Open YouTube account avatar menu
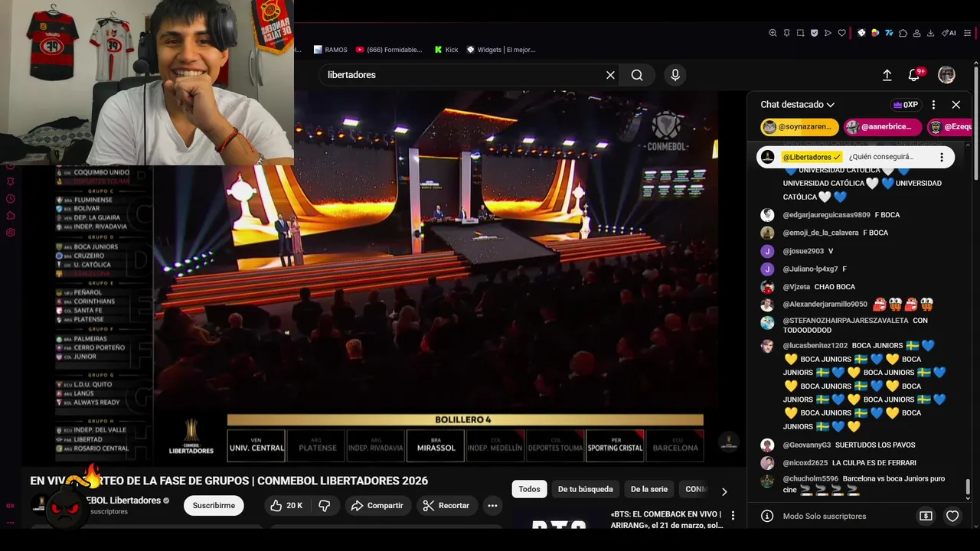This screenshot has width=980, height=551. pos(947,75)
